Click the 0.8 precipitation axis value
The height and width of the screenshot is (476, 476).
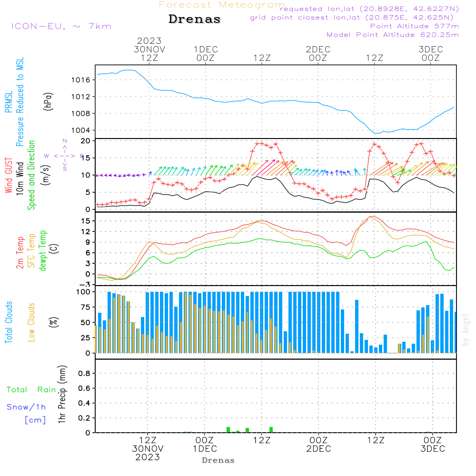[x=84, y=373]
